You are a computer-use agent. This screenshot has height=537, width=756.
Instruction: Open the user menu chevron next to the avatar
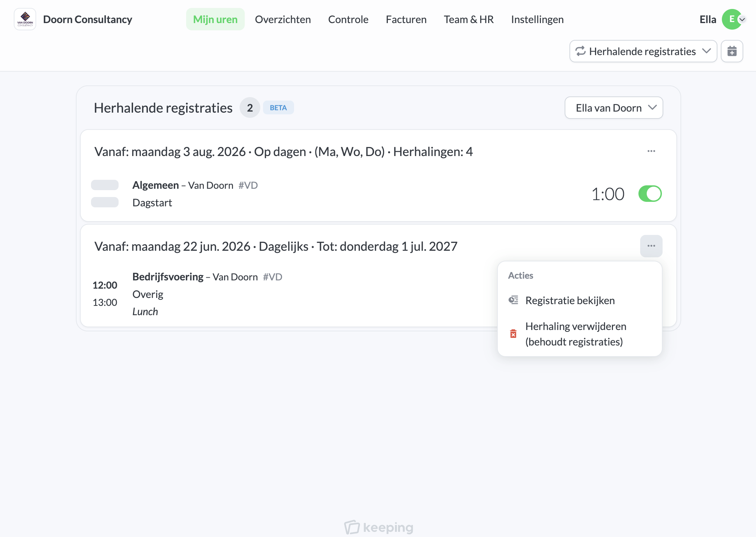(x=742, y=20)
